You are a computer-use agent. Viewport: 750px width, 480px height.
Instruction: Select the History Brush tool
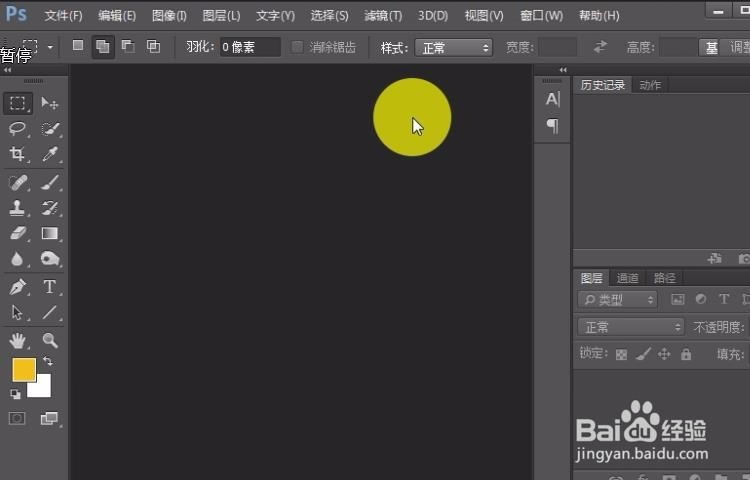click(x=50, y=208)
